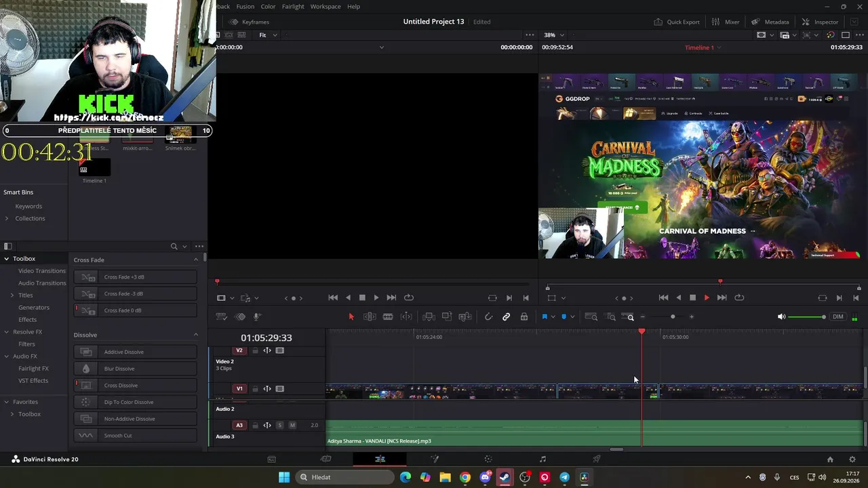Click the blue flag icon
The width and height of the screenshot is (868, 488).
point(545,317)
